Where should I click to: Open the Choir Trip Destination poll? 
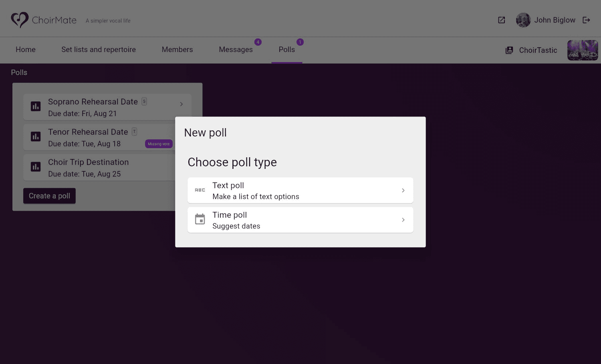click(99, 167)
